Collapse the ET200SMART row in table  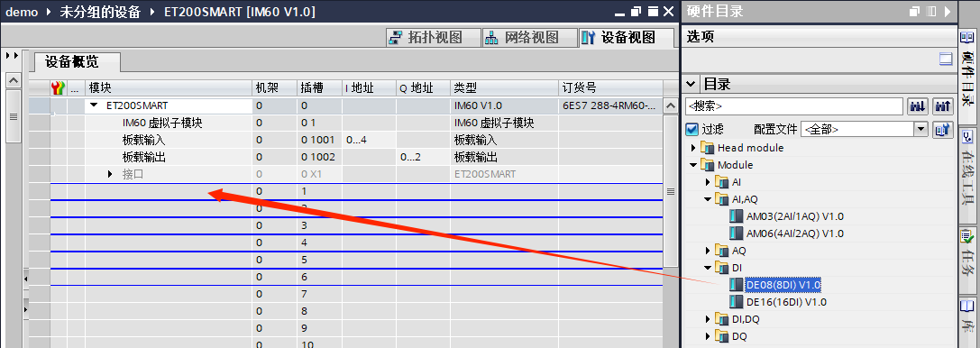coord(94,105)
